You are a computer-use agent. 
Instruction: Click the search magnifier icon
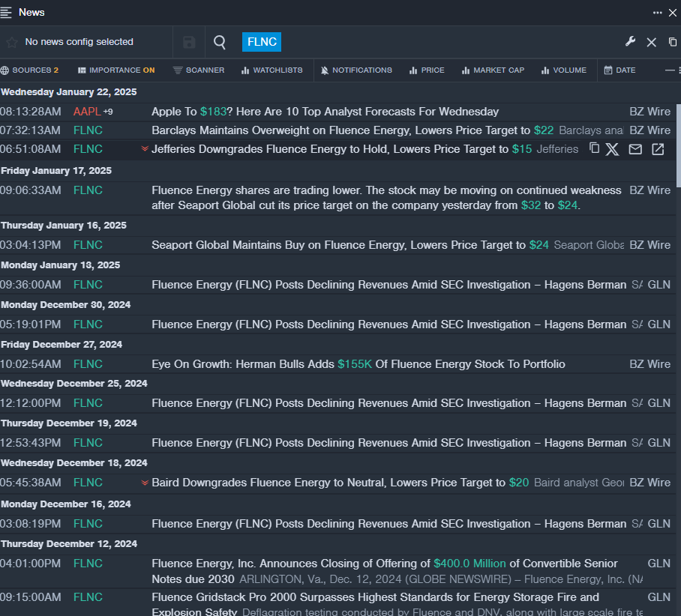[220, 42]
